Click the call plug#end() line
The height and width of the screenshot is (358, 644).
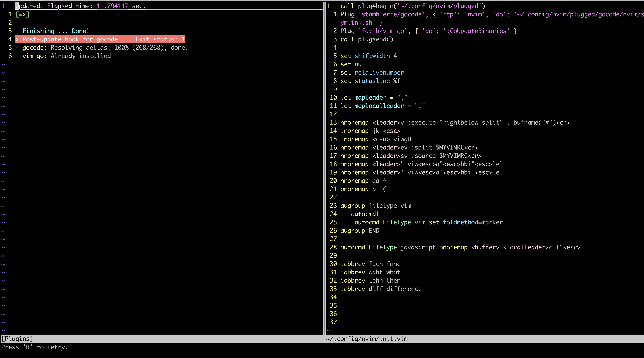367,39
